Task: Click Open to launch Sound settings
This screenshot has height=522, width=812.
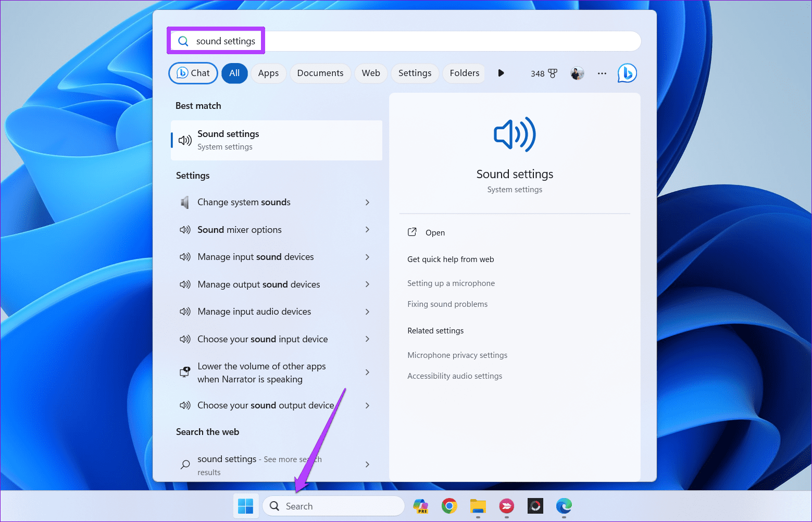Action: click(434, 232)
